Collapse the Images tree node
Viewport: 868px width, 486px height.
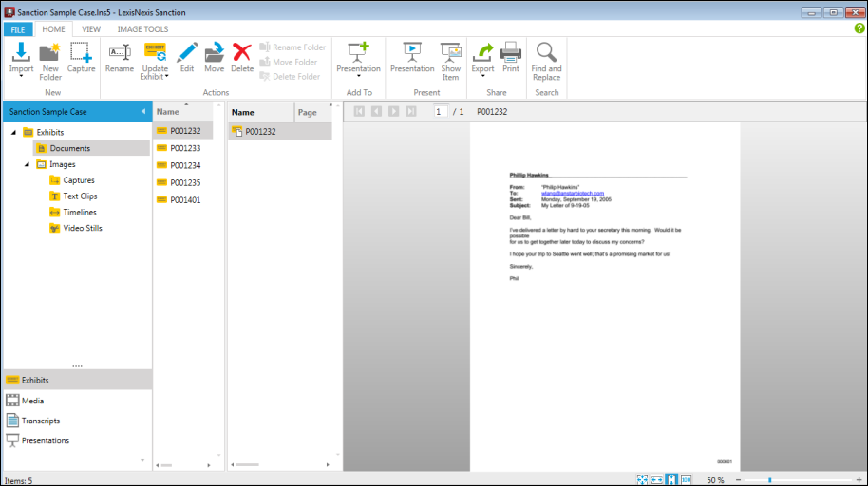pos(27,164)
